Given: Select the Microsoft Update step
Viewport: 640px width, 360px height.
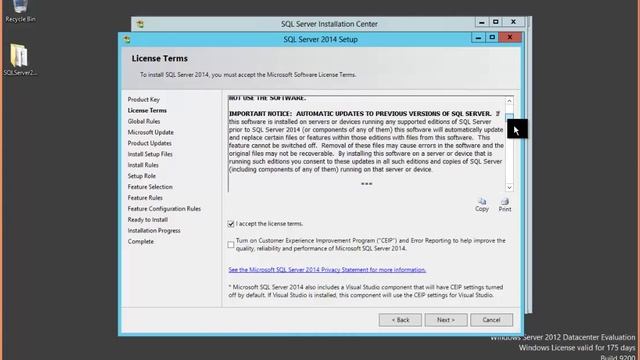Looking at the screenshot, I should pos(151,132).
